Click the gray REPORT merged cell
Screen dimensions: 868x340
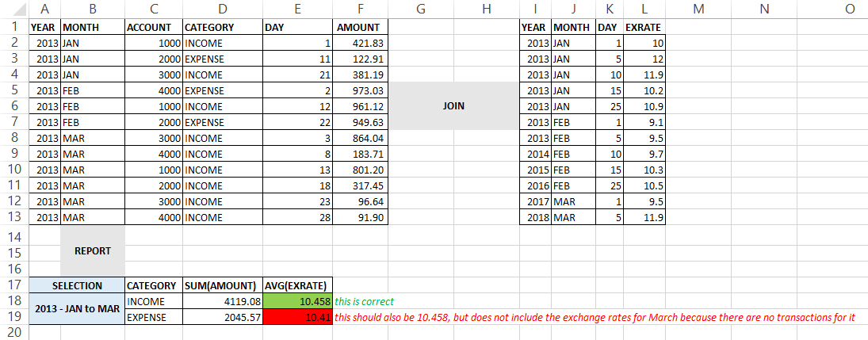point(93,251)
